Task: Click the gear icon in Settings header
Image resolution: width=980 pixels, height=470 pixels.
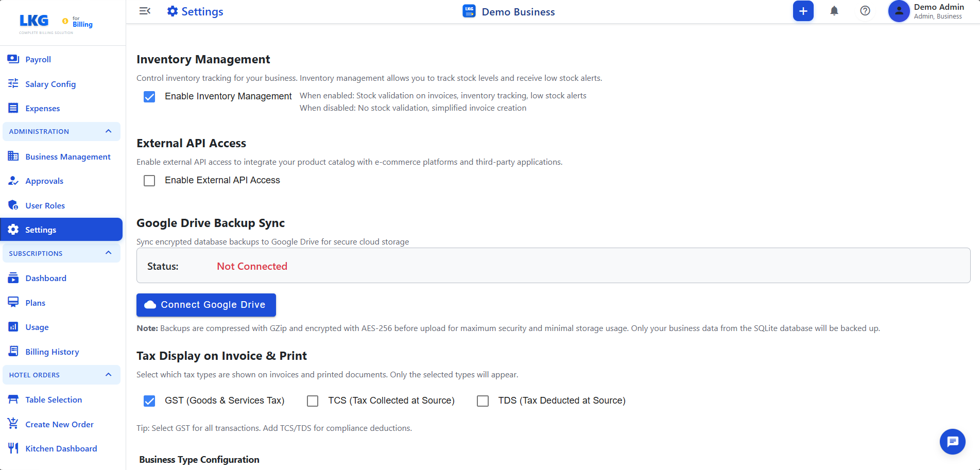Action: (x=173, y=11)
